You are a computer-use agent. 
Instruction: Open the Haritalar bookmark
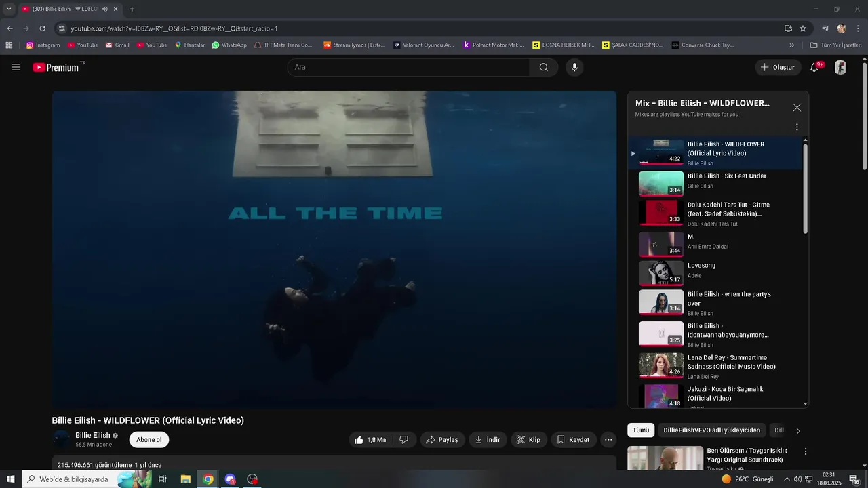coord(190,45)
